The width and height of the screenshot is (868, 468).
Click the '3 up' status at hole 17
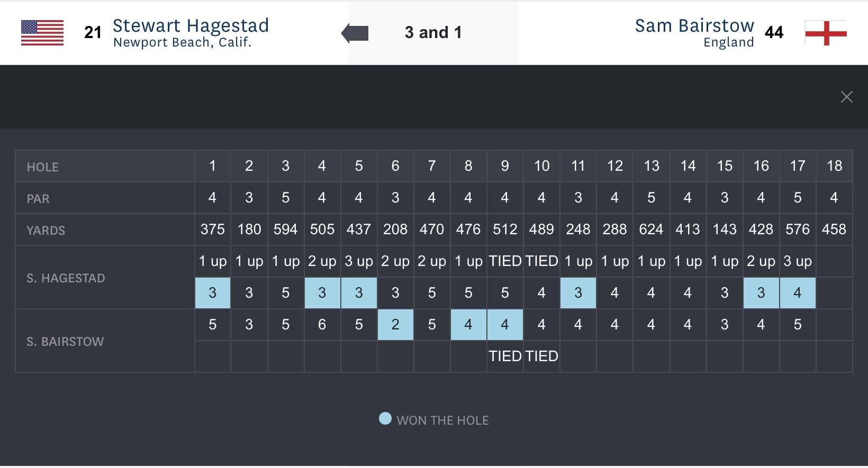797,261
